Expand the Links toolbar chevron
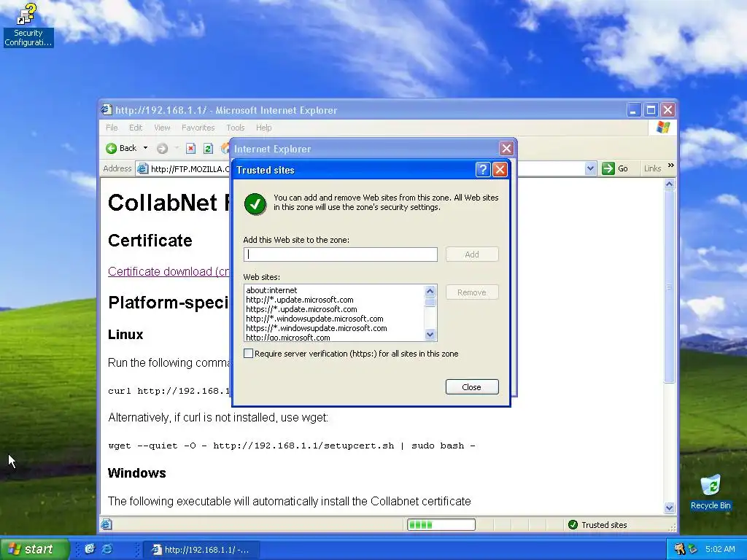This screenshot has width=747, height=560. [x=671, y=166]
